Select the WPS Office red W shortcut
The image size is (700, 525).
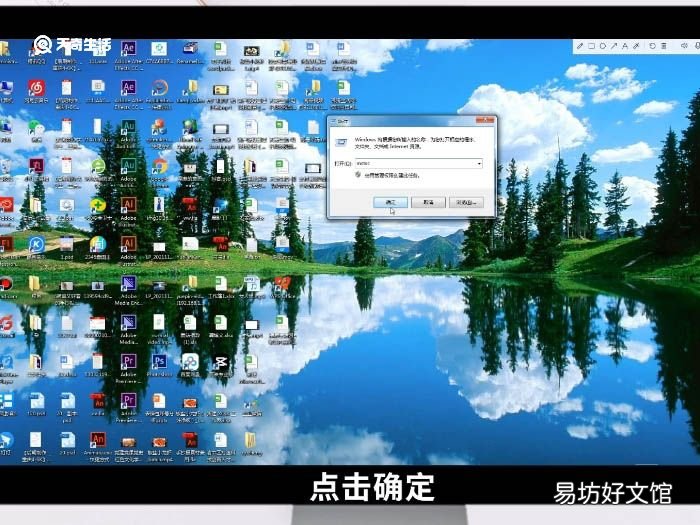(282, 283)
